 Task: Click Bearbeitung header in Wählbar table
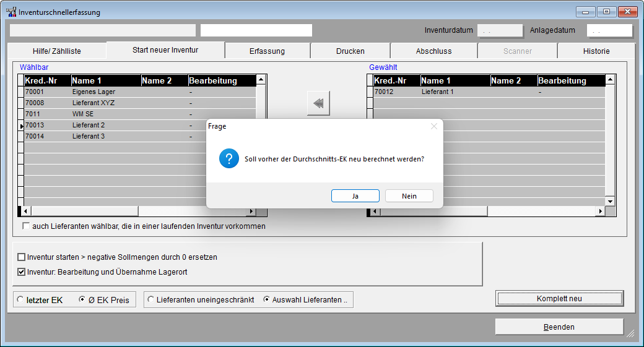pyautogui.click(x=222, y=80)
